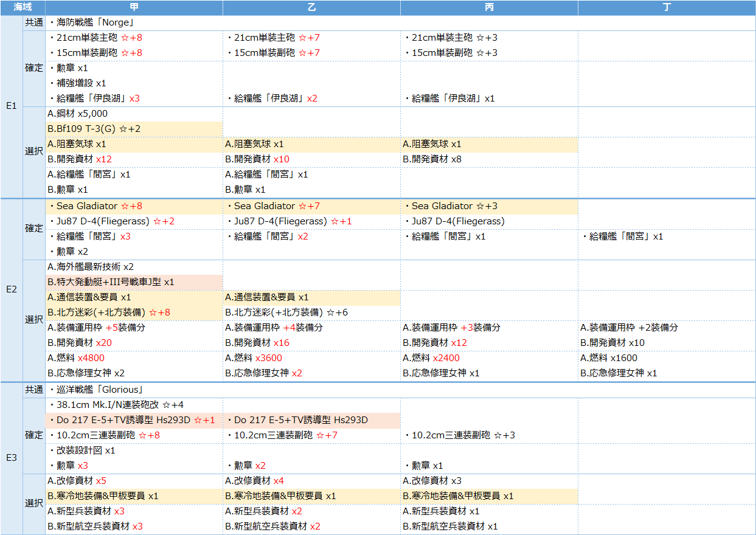Click the 海防戦艦「Norge」 common reward cell
The height and width of the screenshot is (535, 756).
tap(91, 22)
